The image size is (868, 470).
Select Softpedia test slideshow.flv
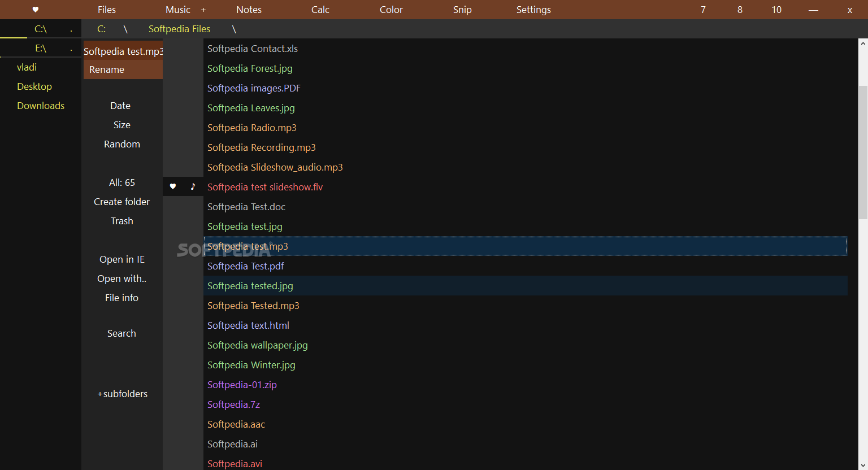coord(265,187)
